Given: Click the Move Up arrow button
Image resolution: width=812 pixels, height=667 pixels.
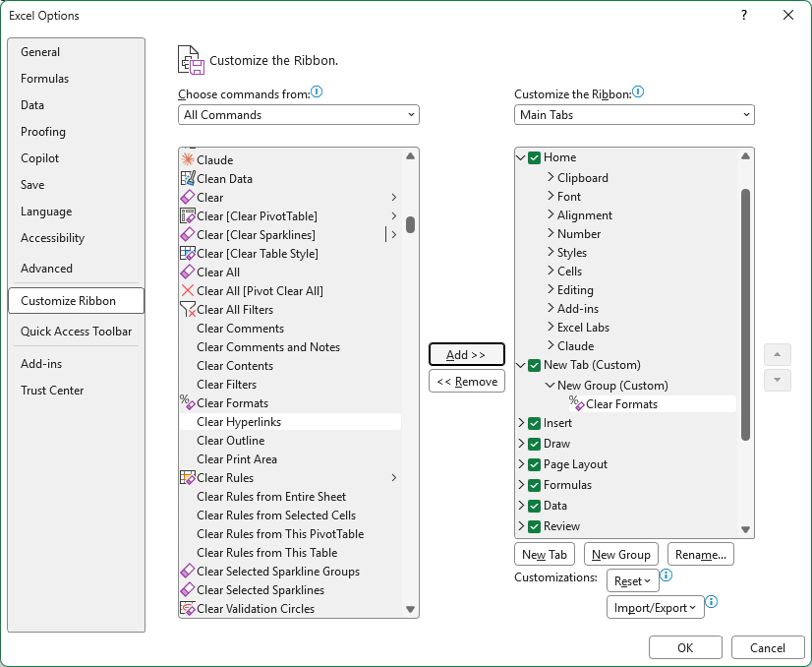Looking at the screenshot, I should (777, 354).
